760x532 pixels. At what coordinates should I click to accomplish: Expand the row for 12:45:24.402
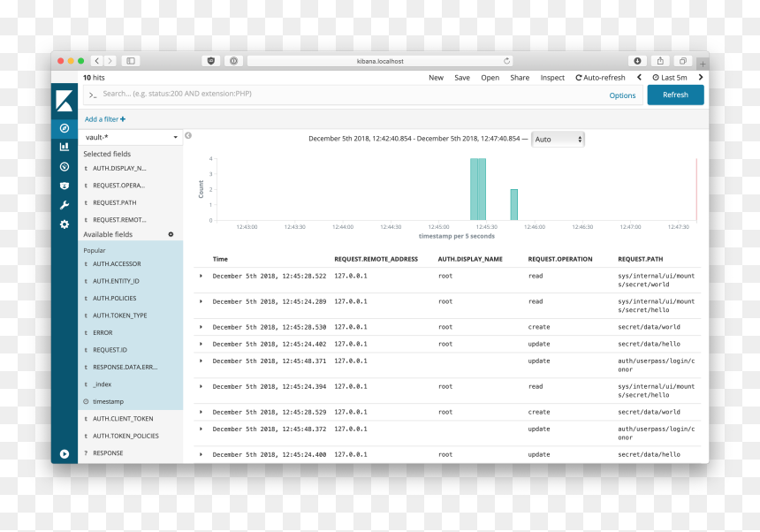201,344
